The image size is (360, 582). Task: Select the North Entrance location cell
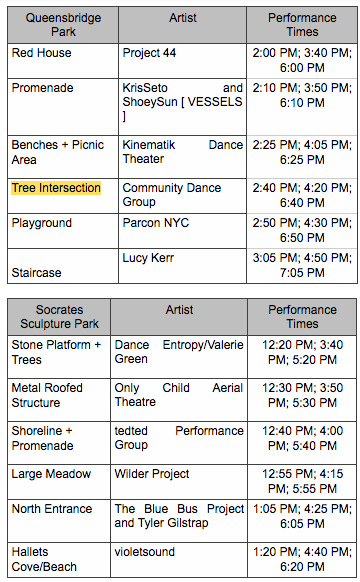(x=59, y=521)
